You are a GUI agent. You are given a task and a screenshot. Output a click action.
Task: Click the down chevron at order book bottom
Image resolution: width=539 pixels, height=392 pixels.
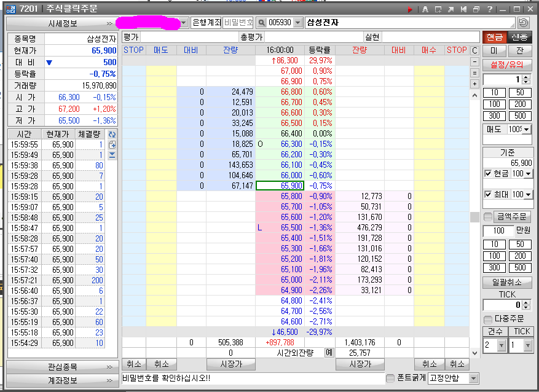(x=474, y=353)
